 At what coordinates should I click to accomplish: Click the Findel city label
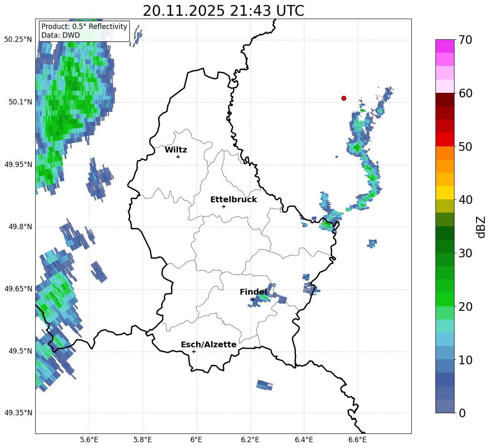pos(253,292)
